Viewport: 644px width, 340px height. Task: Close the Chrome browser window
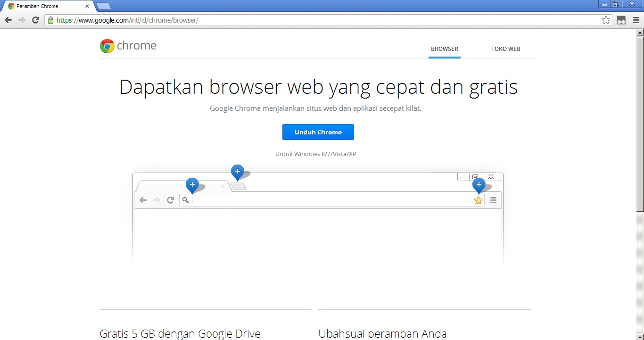[632, 4]
